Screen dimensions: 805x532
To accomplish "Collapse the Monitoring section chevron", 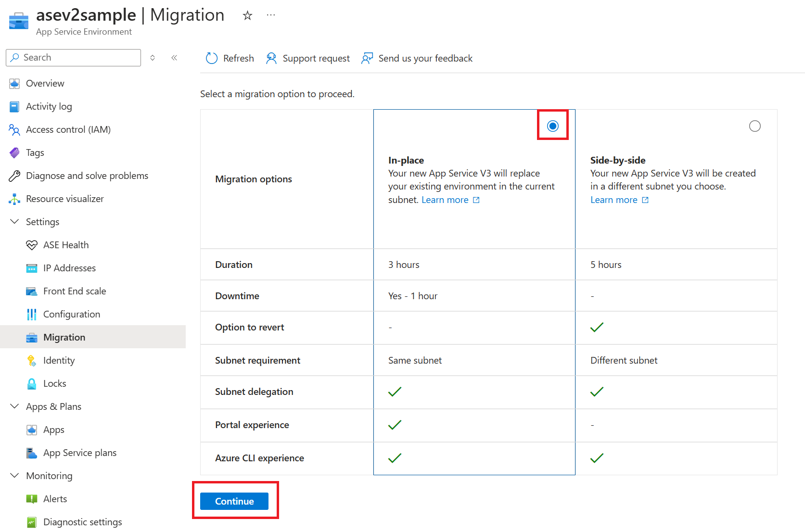I will tap(14, 476).
